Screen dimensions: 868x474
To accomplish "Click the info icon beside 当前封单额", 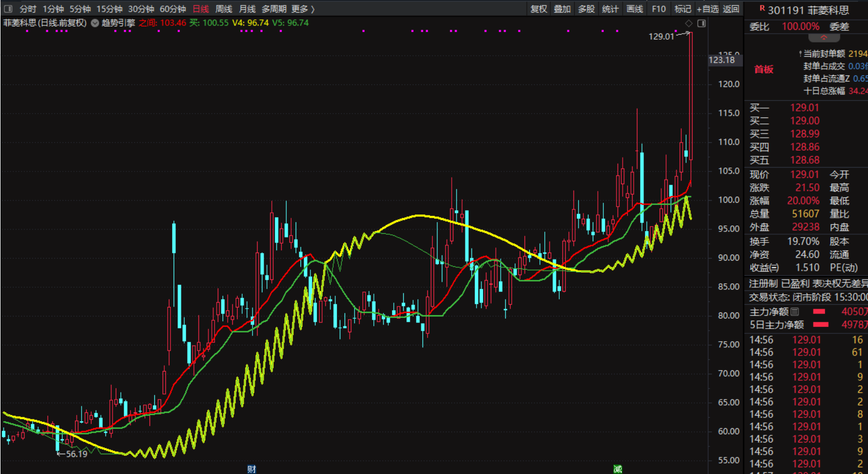I will 800,54.
